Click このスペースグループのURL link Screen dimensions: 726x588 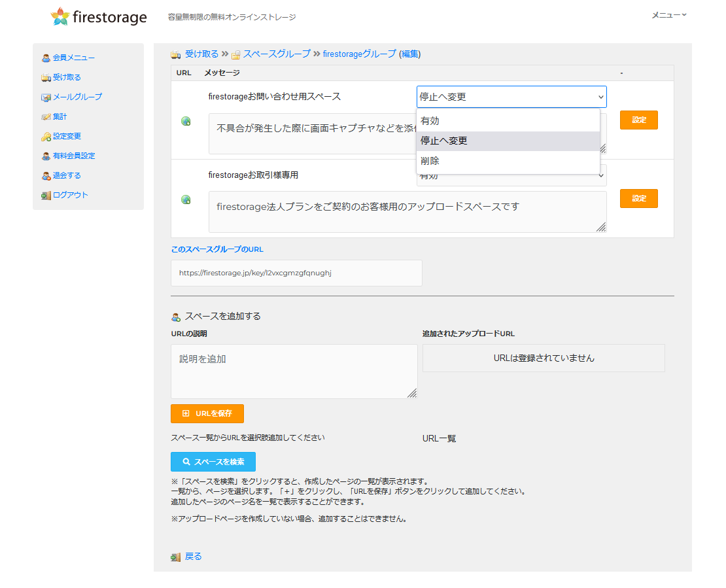pos(217,249)
